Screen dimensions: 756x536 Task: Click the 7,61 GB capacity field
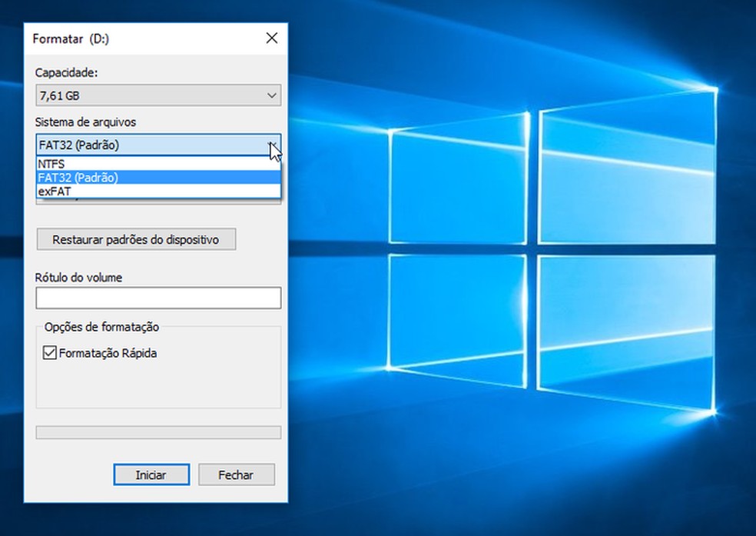coord(146,95)
